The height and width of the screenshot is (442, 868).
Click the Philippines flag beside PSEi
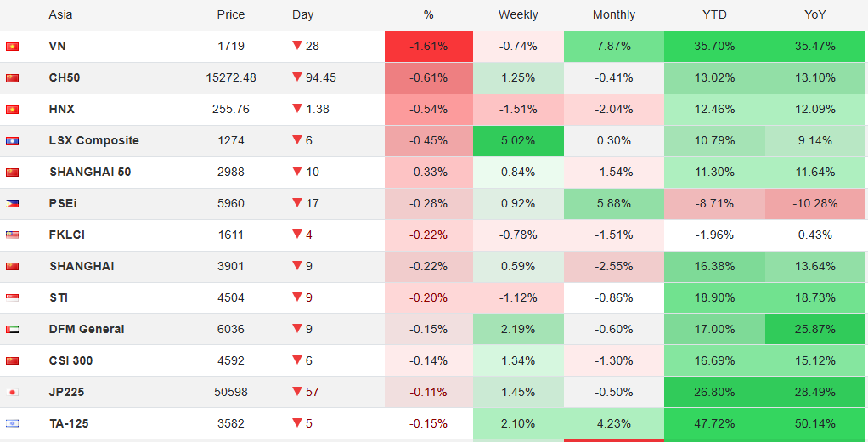[x=12, y=204]
